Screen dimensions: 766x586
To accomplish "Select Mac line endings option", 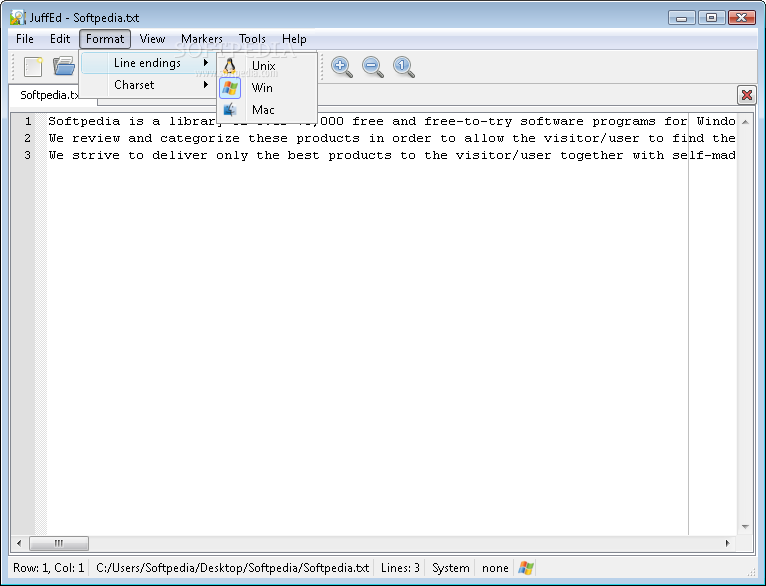I will 267,110.
